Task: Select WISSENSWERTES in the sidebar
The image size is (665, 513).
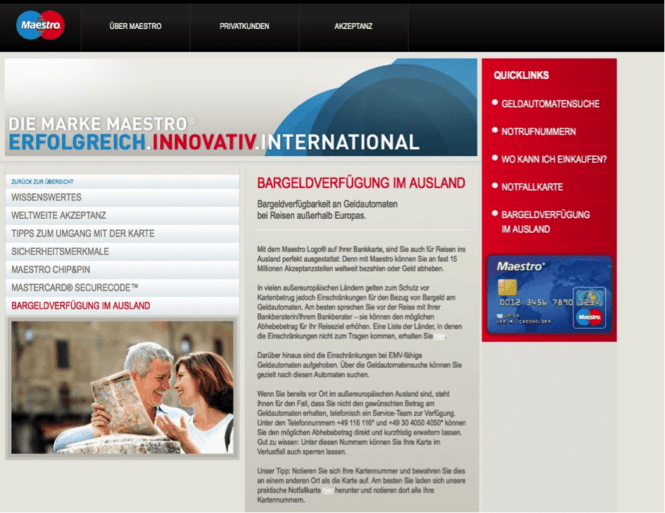Action: (122, 198)
